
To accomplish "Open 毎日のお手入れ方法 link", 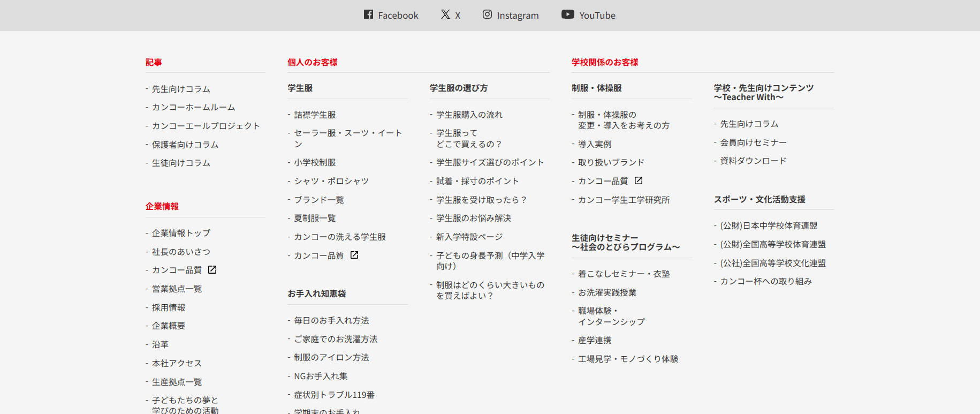I will coord(331,320).
